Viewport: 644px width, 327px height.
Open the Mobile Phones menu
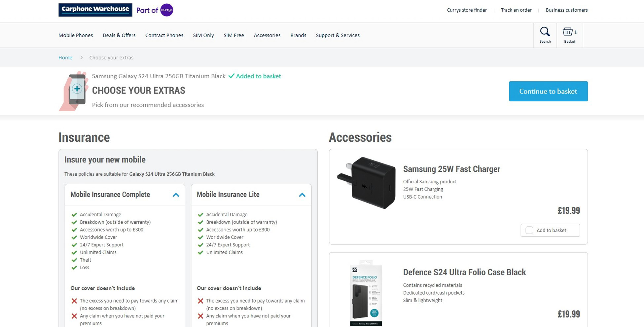click(x=76, y=35)
